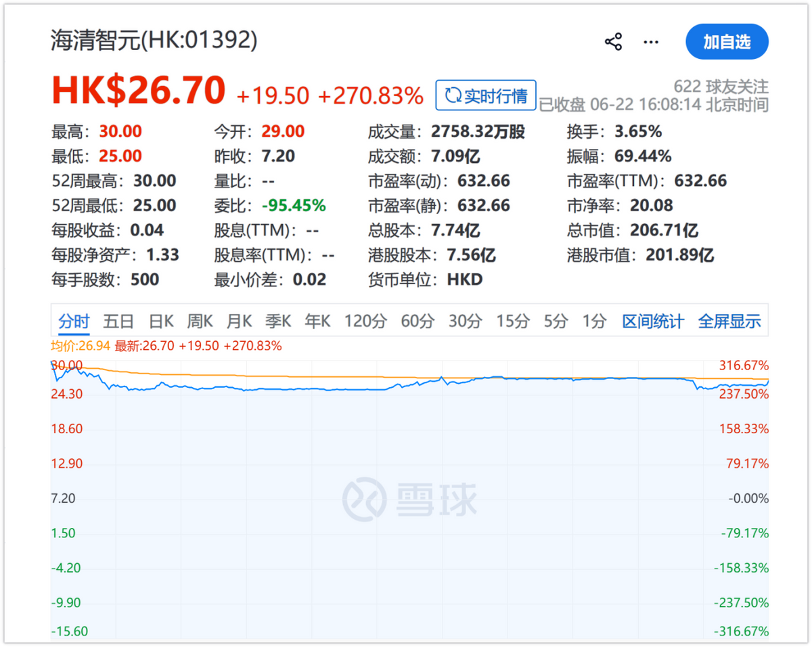The height and width of the screenshot is (647, 812).
Task: Switch to the 季K chart tab
Action: coord(278,321)
